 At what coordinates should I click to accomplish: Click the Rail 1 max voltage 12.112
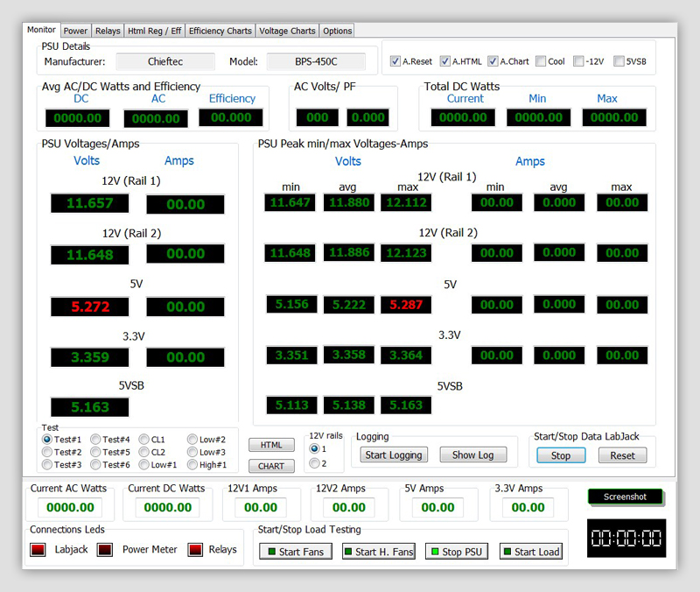406,202
